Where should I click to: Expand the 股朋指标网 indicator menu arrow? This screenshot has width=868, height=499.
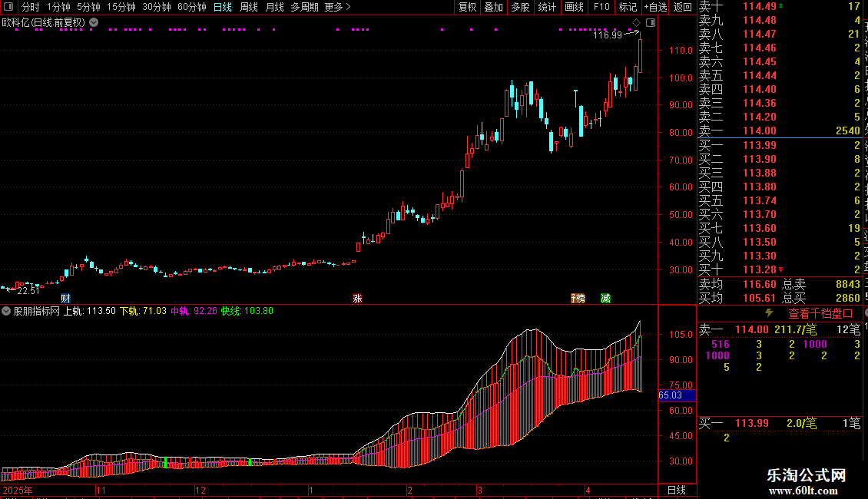click(6, 311)
